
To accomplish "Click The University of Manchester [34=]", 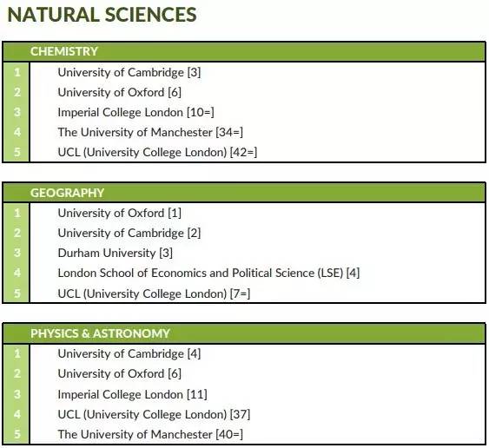I will (150, 132).
